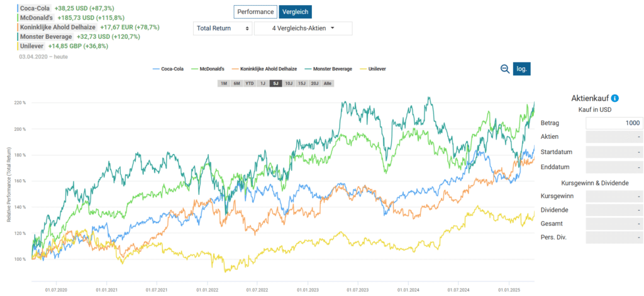
Task: Click the 100 % y-axis label
Action: pyautogui.click(x=21, y=259)
